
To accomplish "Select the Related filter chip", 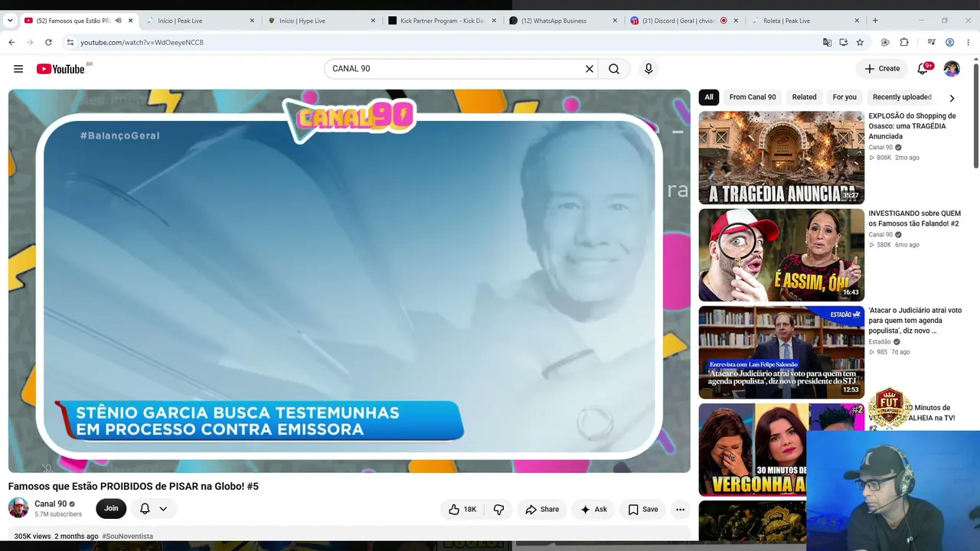I will point(804,97).
